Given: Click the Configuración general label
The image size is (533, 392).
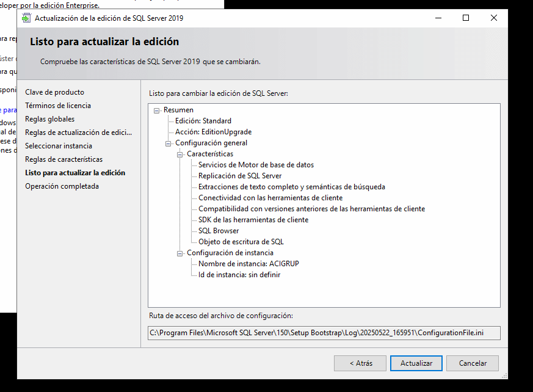Looking at the screenshot, I should 211,143.
